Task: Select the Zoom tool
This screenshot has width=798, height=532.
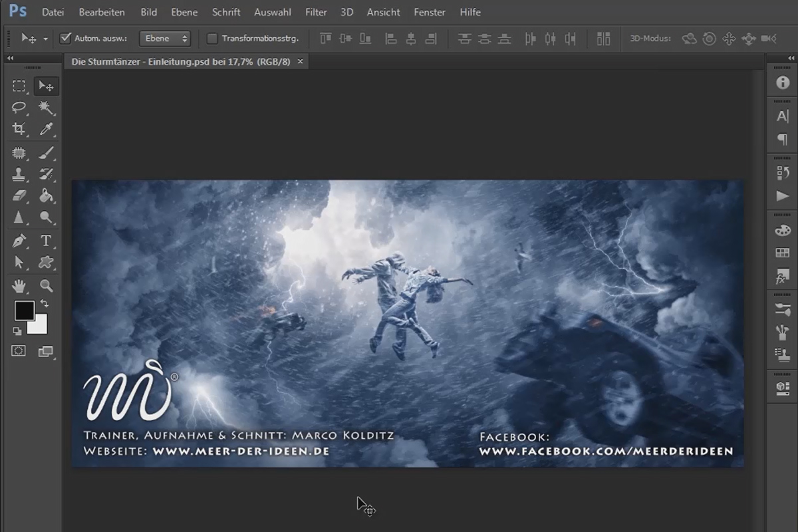Action: pyautogui.click(x=46, y=286)
